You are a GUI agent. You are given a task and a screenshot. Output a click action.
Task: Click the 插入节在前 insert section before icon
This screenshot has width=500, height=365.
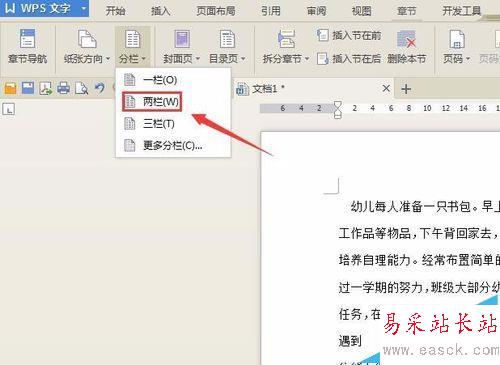(323, 35)
